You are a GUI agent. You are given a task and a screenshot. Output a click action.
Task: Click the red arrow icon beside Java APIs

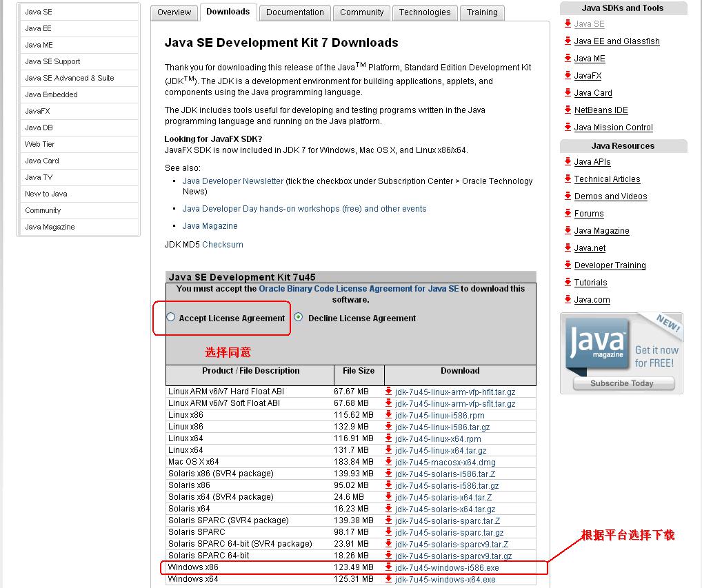tap(568, 161)
